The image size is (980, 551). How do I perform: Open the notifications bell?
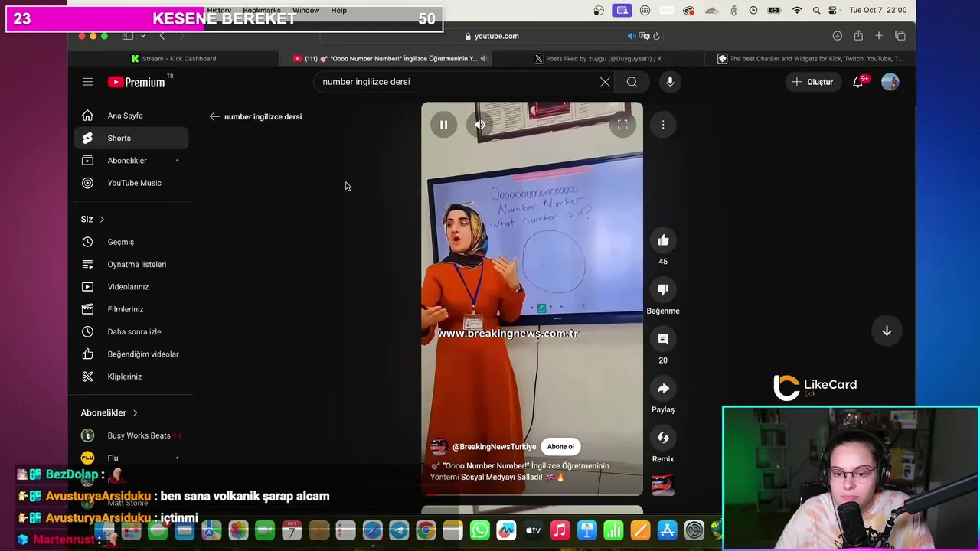858,82
